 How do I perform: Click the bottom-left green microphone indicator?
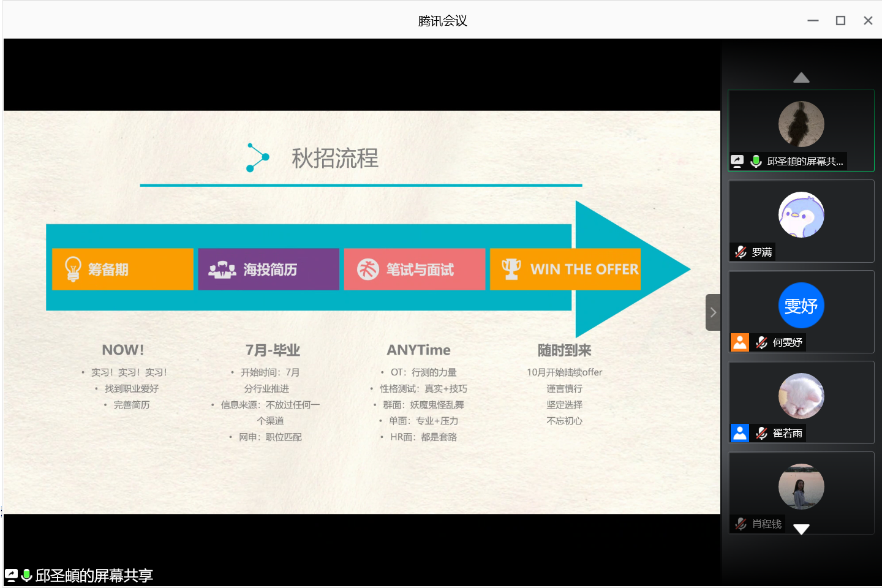(26, 575)
